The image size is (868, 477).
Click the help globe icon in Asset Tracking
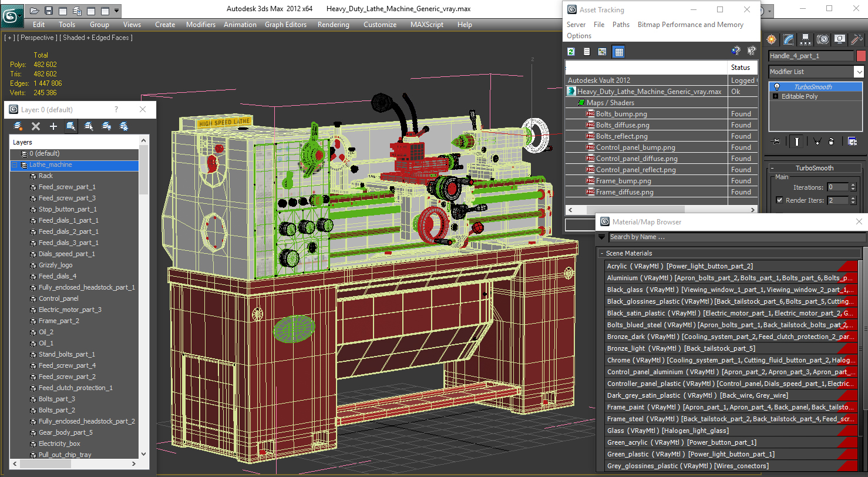(736, 51)
